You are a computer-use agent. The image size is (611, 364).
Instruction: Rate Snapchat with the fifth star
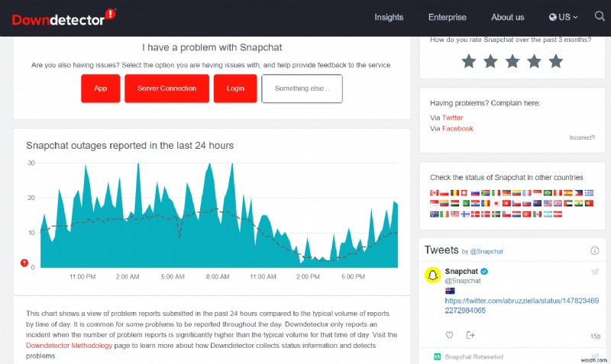(556, 61)
